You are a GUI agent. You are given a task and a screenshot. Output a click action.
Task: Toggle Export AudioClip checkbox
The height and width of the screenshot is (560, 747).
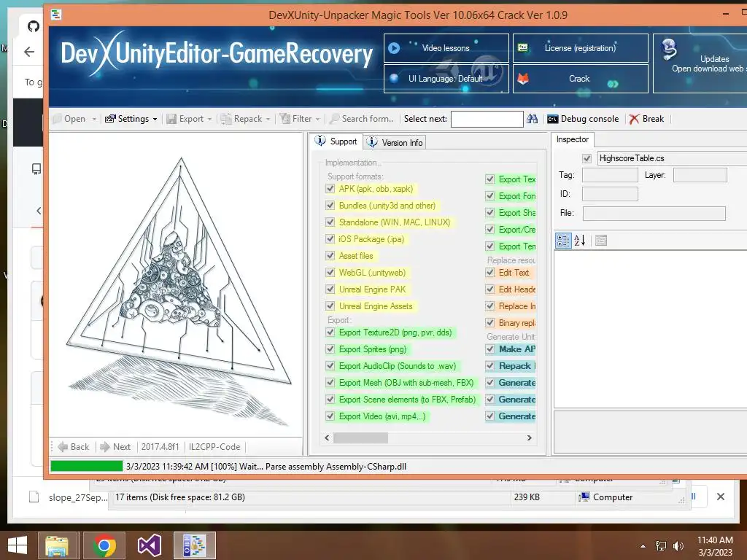click(330, 366)
